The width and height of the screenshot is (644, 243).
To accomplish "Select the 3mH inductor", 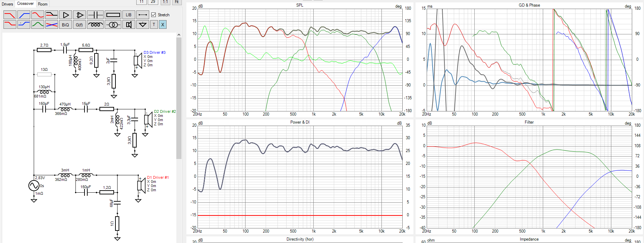I will pos(65,175).
